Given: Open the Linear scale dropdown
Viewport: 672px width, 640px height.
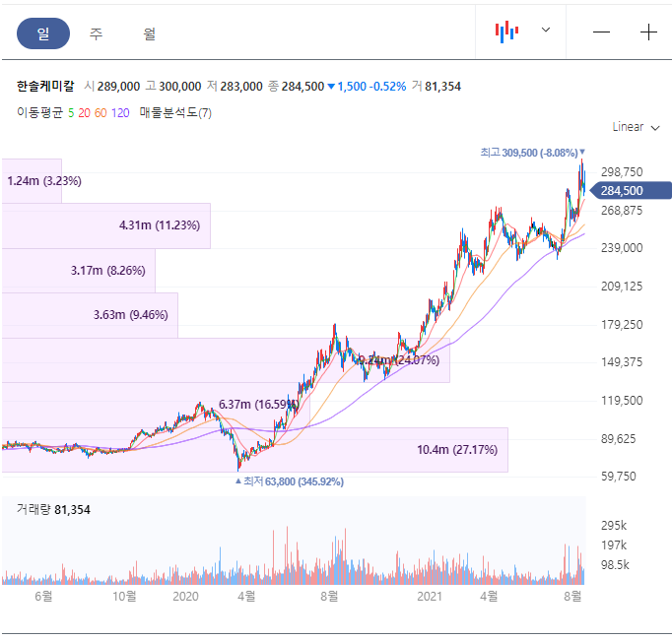Looking at the screenshot, I should click(636, 127).
